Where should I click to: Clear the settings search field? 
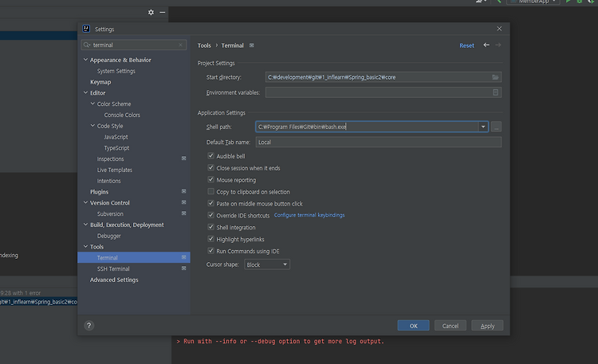pos(181,45)
